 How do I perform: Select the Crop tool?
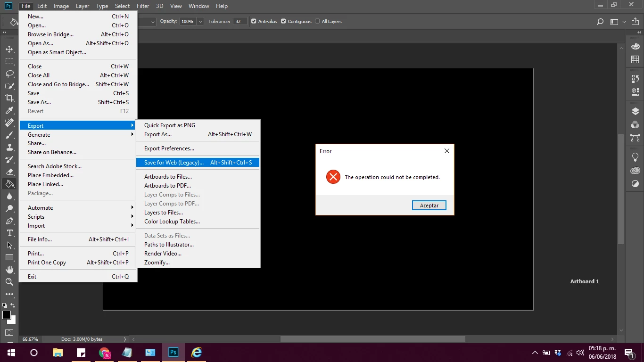(9, 98)
